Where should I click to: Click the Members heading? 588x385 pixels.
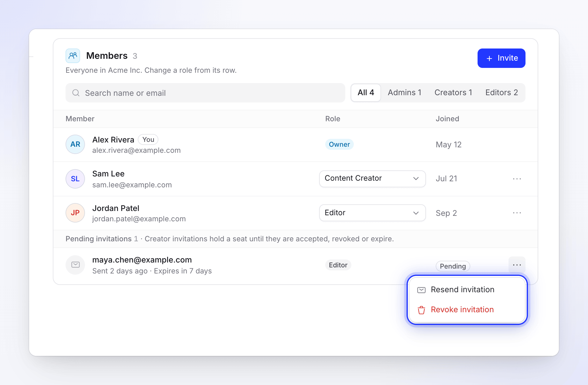tap(107, 56)
